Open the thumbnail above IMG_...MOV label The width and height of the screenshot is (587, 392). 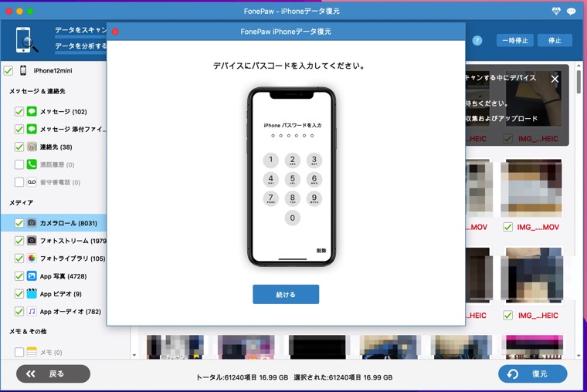tap(531, 188)
